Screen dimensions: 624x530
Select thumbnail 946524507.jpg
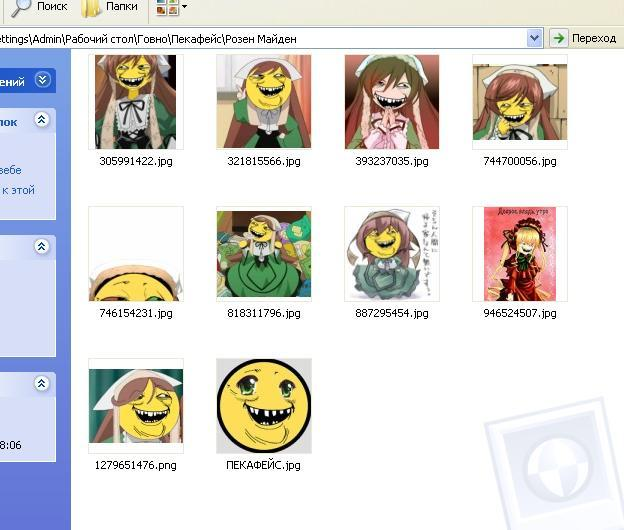pos(520,254)
